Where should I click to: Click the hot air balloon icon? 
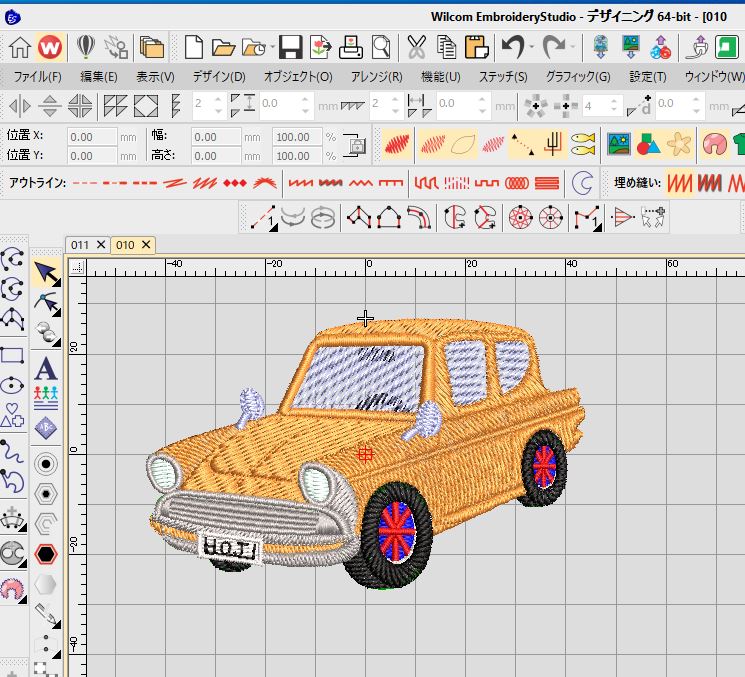pos(86,47)
